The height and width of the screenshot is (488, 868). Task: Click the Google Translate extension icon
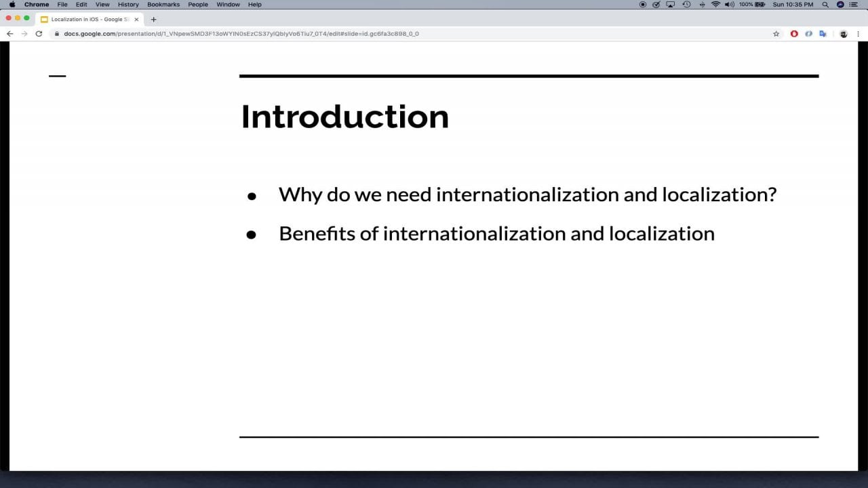[823, 34]
